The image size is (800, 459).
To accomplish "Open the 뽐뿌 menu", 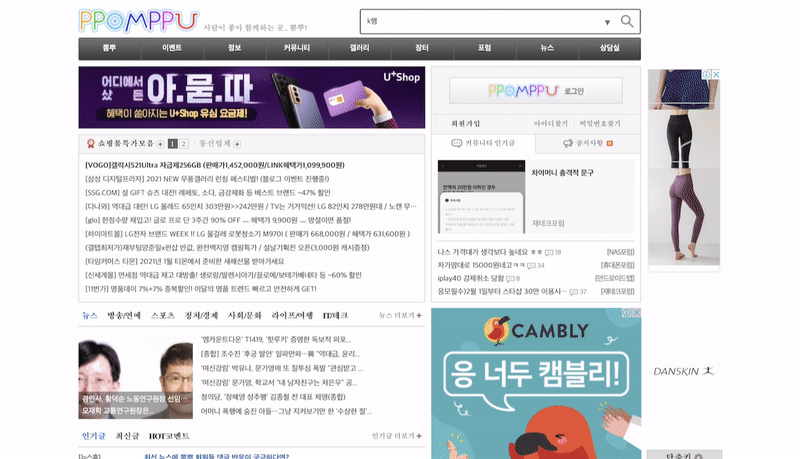I will tap(109, 48).
